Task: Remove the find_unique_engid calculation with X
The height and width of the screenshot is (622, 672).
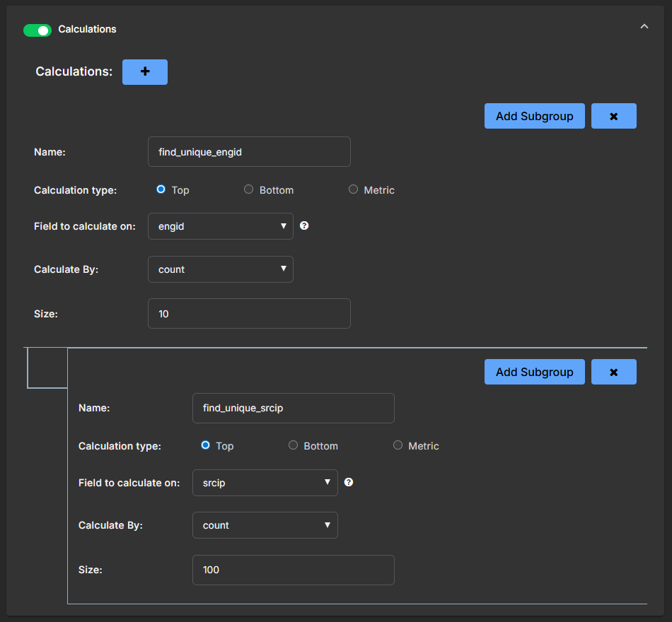Action: click(x=613, y=116)
